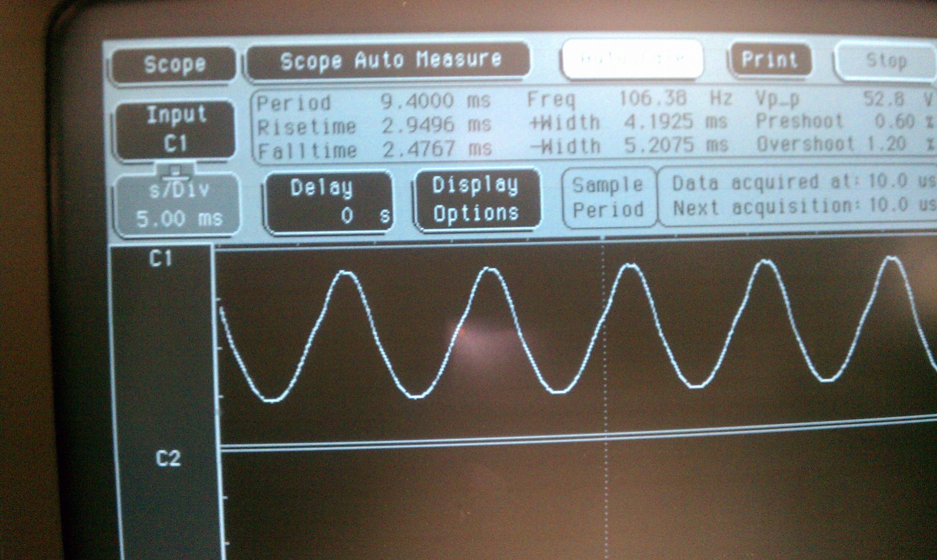
Task: Click the Freq 106.38 Hz reading
Action: point(629,99)
